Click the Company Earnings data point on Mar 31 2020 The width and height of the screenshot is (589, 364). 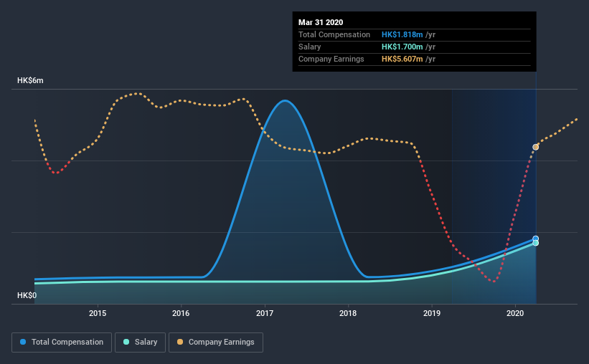(x=536, y=147)
